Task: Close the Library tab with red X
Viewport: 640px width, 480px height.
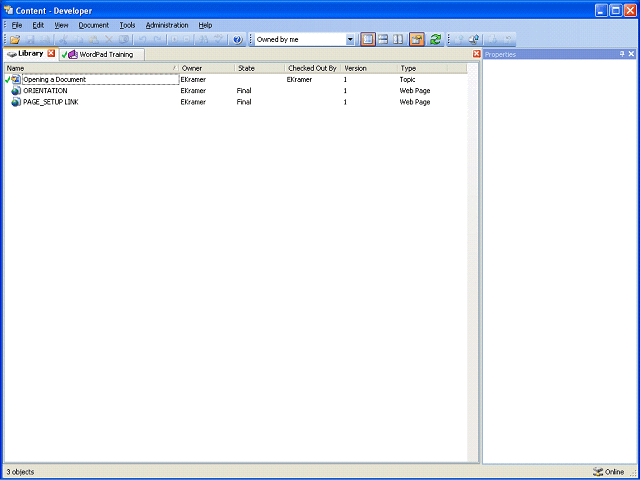Action: pos(51,53)
